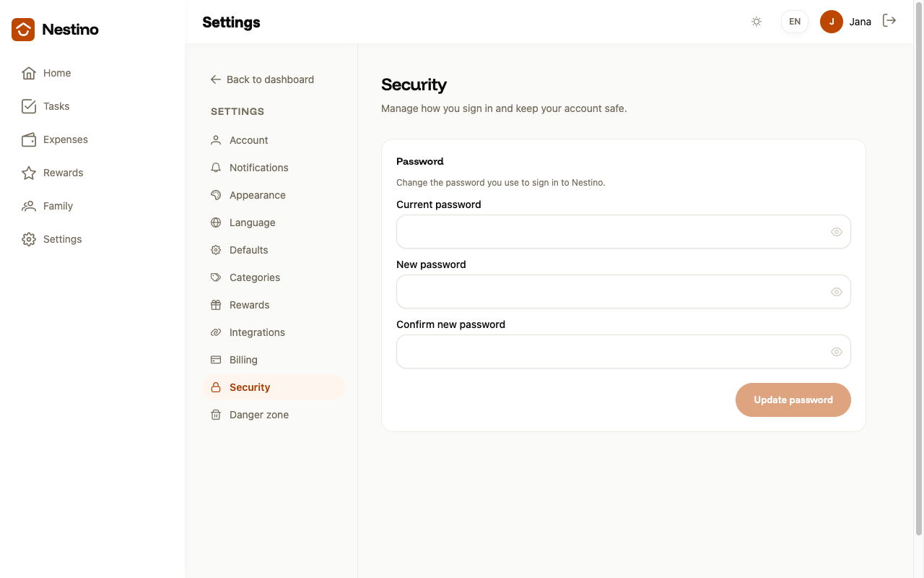Select the Expenses wallet icon

pyautogui.click(x=29, y=139)
